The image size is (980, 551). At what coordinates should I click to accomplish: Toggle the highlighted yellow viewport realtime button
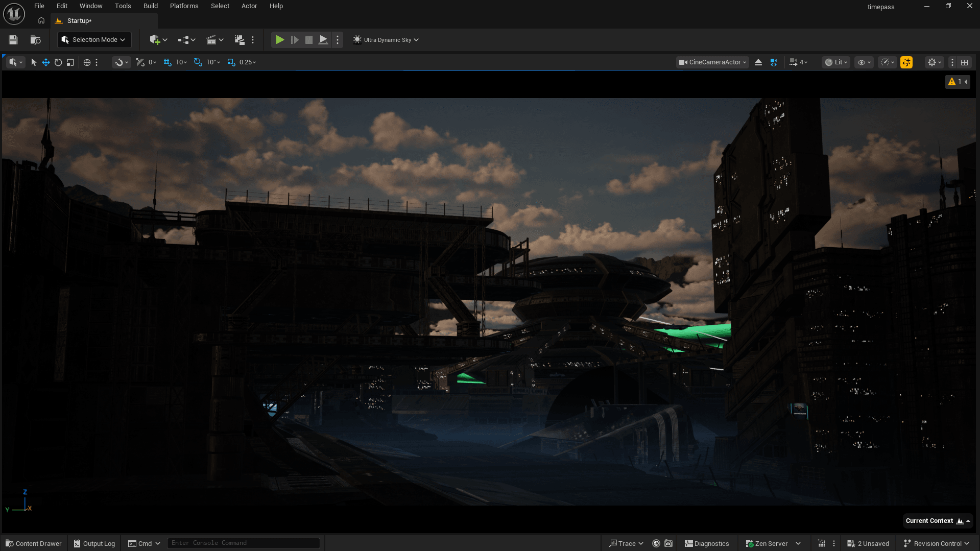click(906, 62)
